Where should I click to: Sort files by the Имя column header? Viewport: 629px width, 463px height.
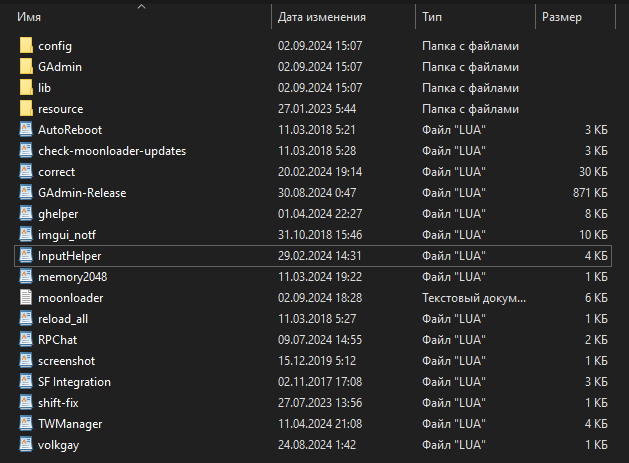click(x=30, y=17)
